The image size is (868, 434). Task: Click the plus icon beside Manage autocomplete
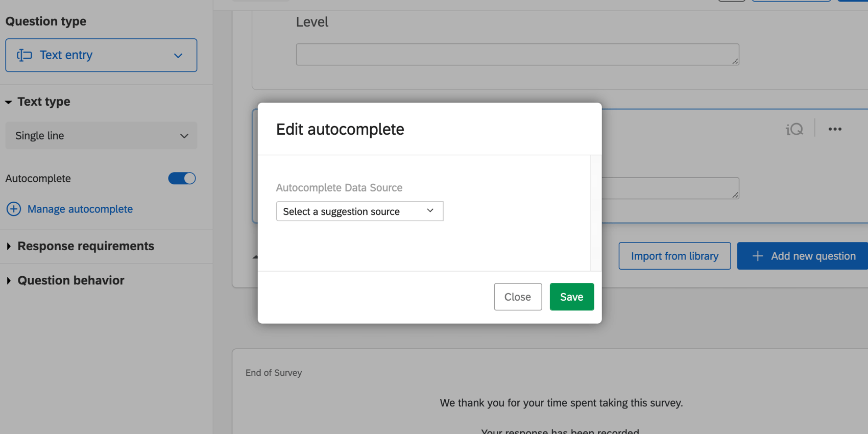(13, 209)
